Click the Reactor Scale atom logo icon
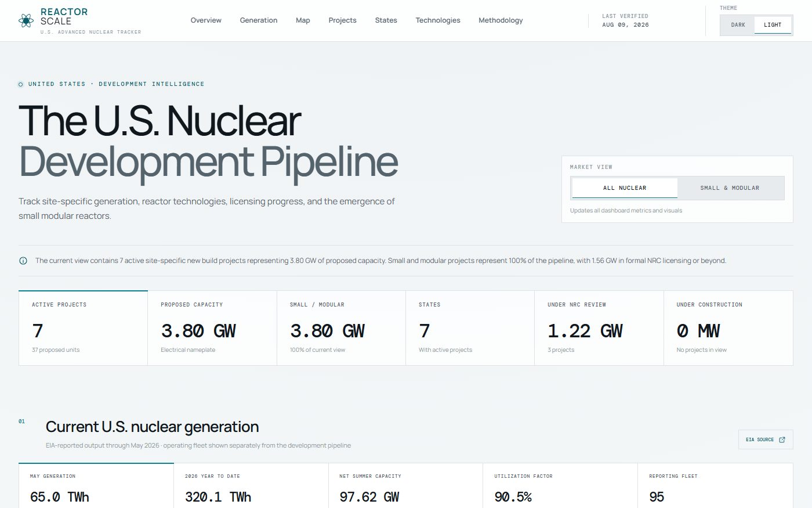Screen dimensions: 812x508 (x=26, y=20)
